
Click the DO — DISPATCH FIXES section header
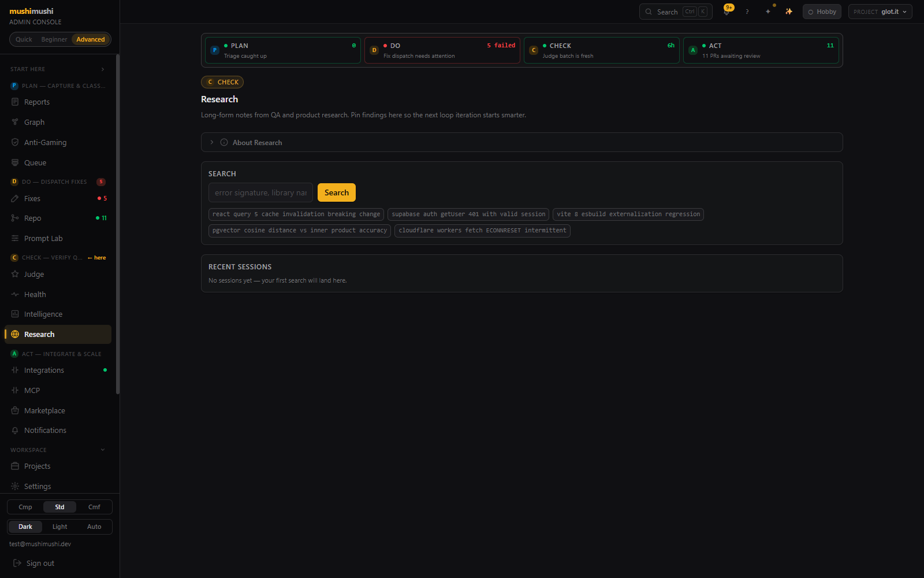click(58, 181)
